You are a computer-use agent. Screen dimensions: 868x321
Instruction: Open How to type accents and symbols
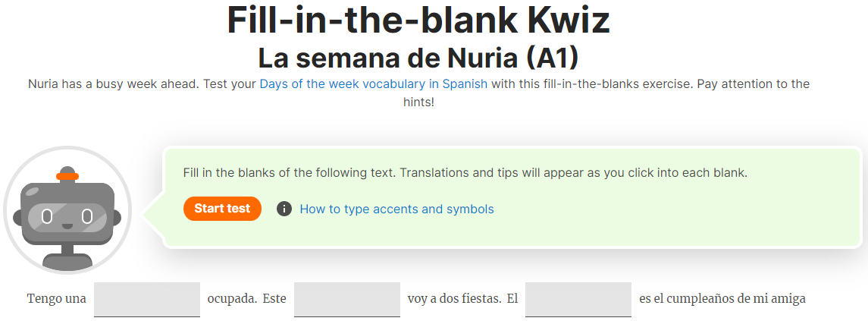397,209
